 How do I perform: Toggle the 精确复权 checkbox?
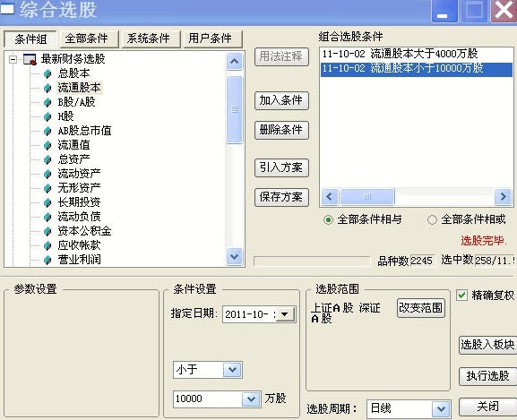coord(462,296)
